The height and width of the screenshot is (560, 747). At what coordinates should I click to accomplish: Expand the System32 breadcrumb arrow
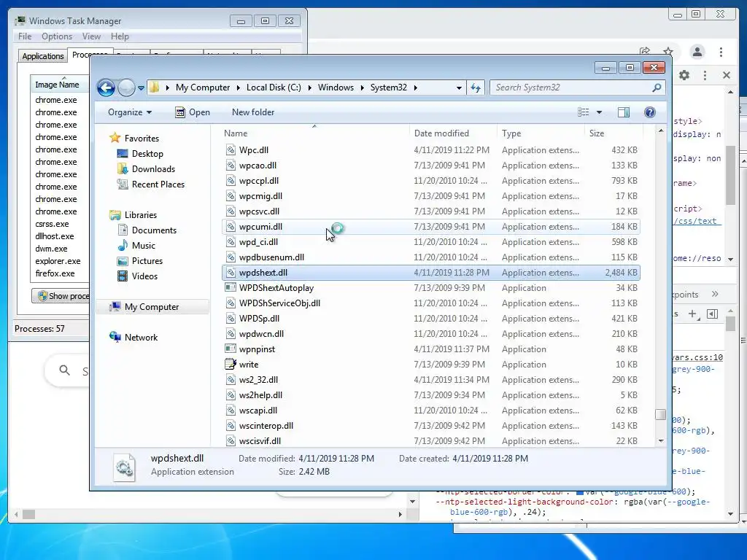(x=415, y=87)
